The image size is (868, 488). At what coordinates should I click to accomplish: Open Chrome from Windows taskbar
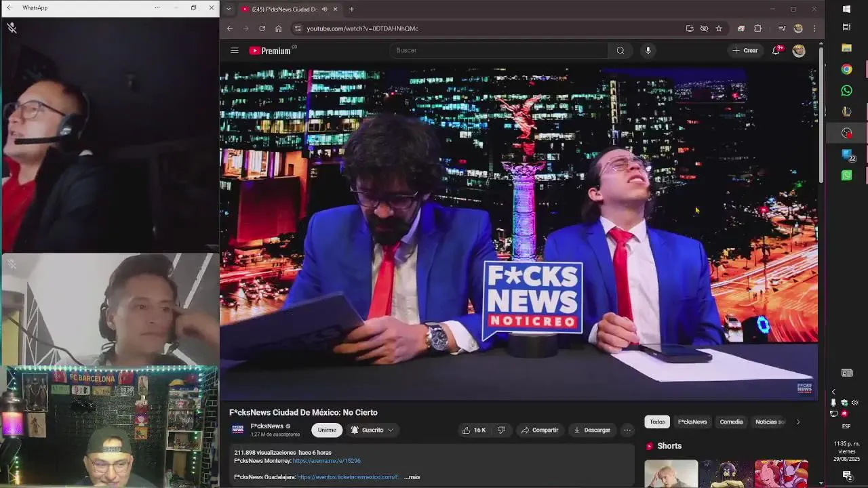coord(846,69)
